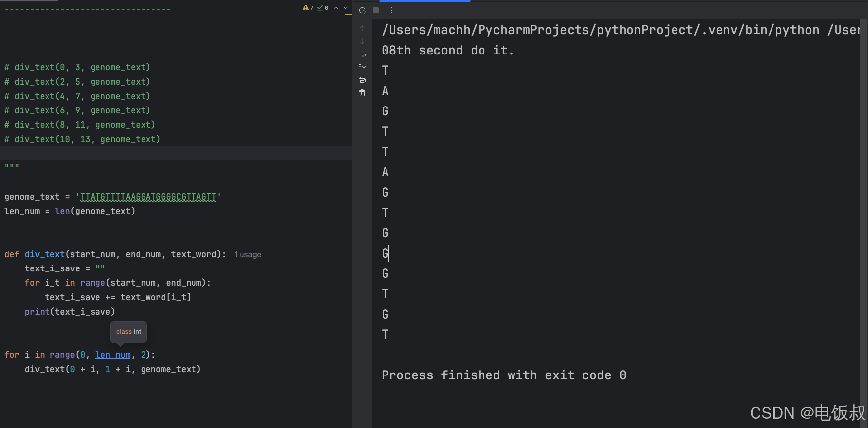
Task: Click the down the stack trace arrow
Action: point(362,41)
